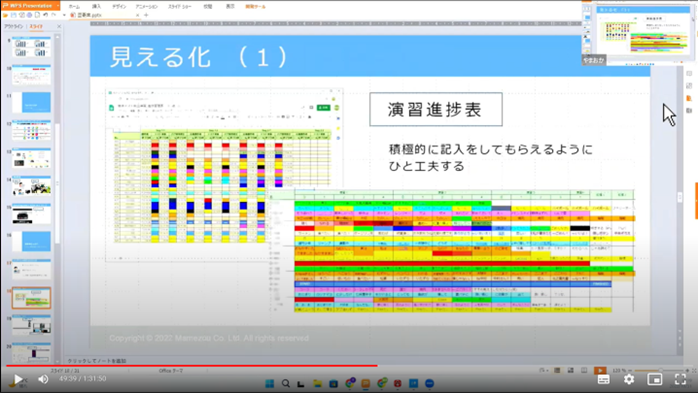This screenshot has height=393, width=698.
Task: Add a new document tab with plus
Action: click(146, 15)
